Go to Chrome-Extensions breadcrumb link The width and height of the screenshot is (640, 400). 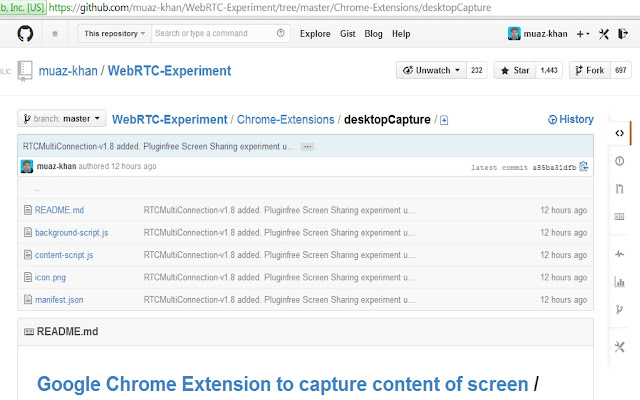pyautogui.click(x=285, y=120)
